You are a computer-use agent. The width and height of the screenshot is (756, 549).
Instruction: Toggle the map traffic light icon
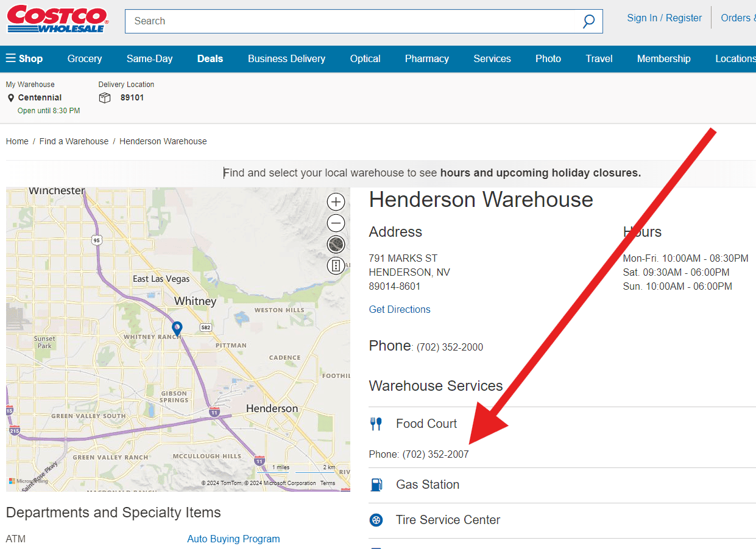tap(336, 265)
